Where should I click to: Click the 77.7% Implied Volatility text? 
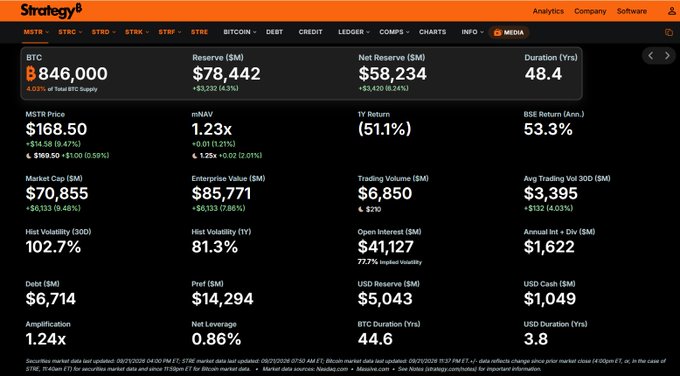(389, 262)
